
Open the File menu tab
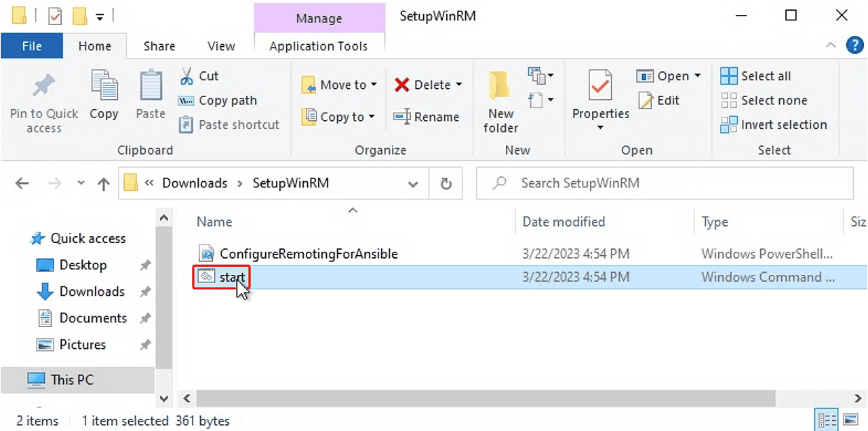(32, 46)
